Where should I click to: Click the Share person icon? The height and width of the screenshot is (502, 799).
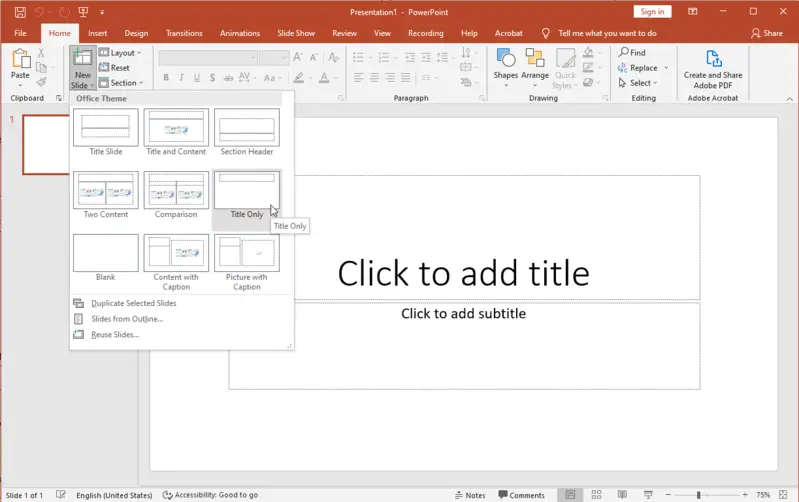tap(755, 33)
